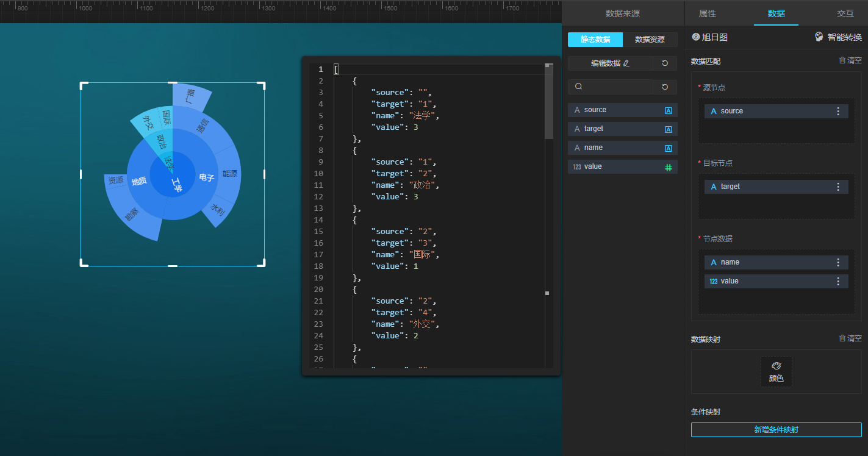Viewport: 868px width, 456px height.
Task: Click the 能源 segment of the sunburst chart
Action: (x=230, y=174)
